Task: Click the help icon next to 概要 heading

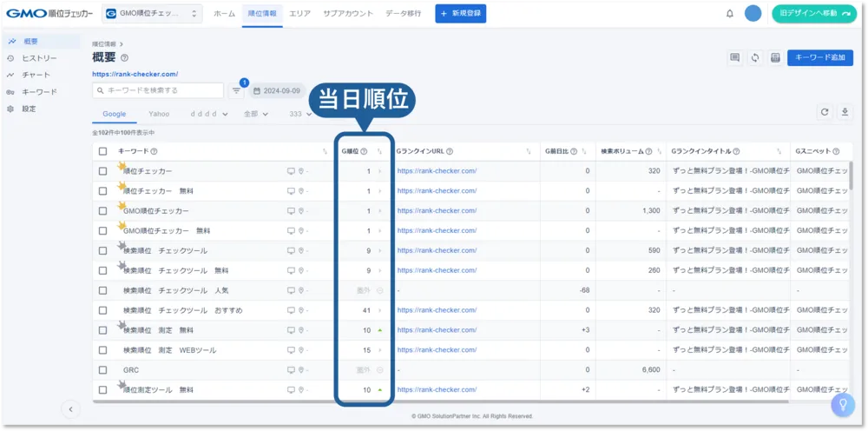Action: [124, 57]
